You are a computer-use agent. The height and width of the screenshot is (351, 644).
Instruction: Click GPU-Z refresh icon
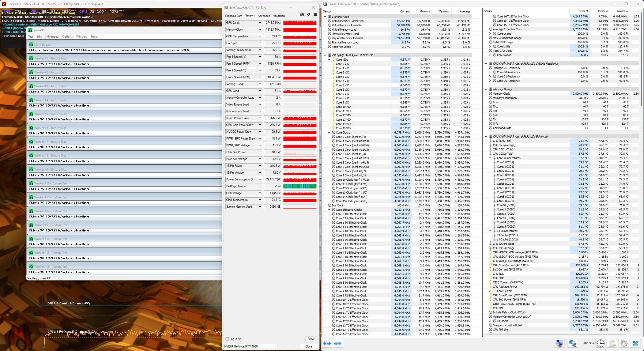click(x=309, y=14)
